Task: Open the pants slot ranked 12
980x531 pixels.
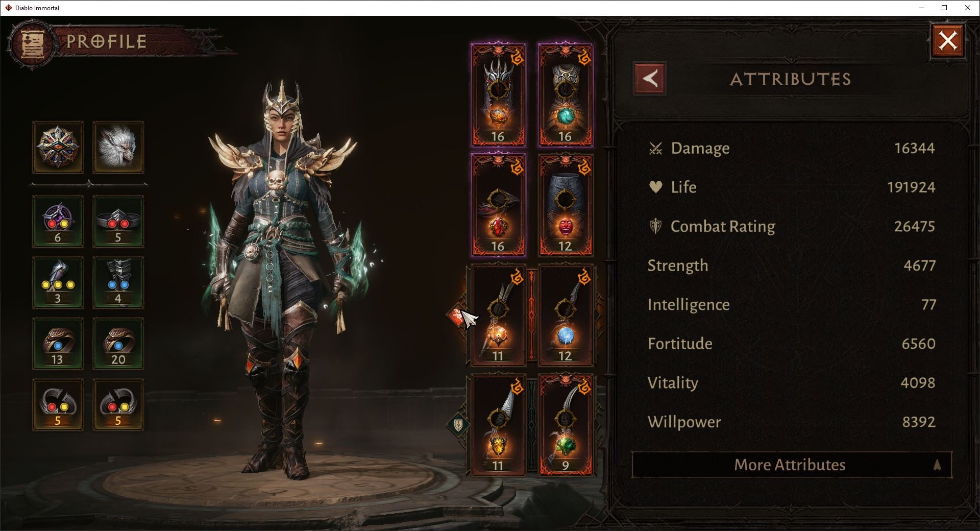Action: coord(565,205)
